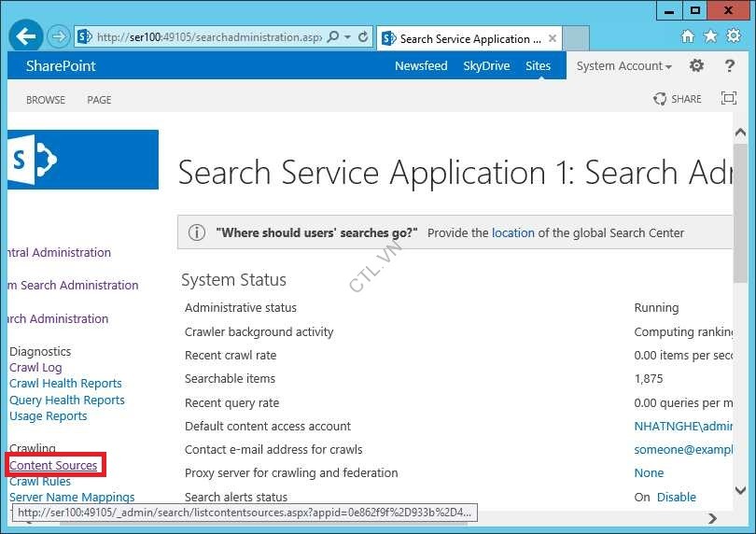Click the SHARE button
Screen dimensions: 756x534
click(x=677, y=99)
